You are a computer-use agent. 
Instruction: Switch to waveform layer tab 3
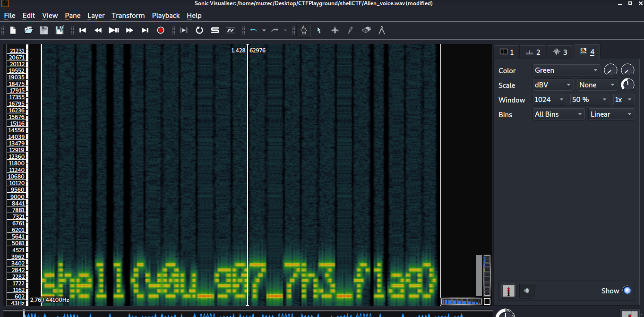(560, 52)
